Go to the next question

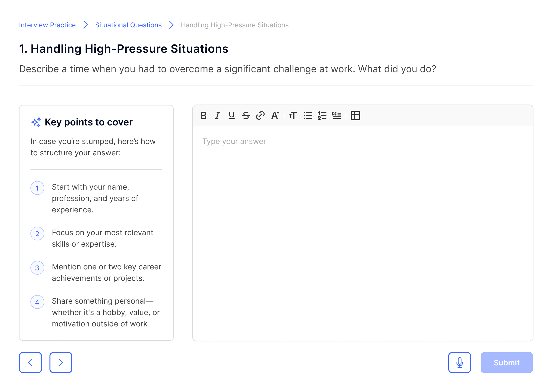click(61, 363)
